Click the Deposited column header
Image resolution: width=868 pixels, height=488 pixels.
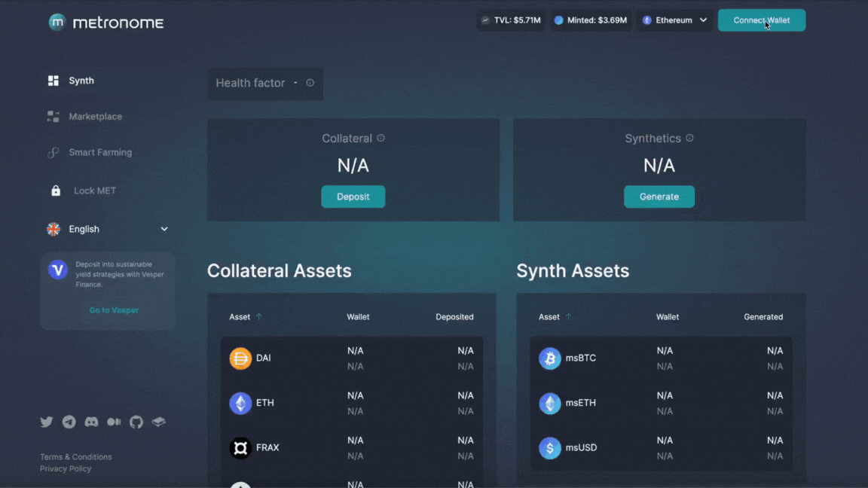point(454,317)
